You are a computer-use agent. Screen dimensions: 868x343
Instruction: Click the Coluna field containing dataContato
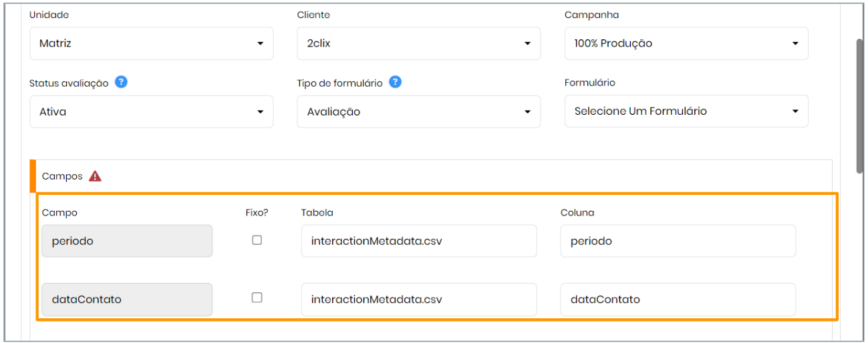[678, 299]
